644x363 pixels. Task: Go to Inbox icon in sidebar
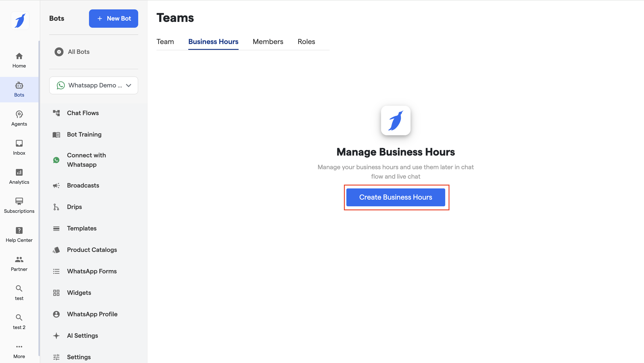tap(19, 144)
